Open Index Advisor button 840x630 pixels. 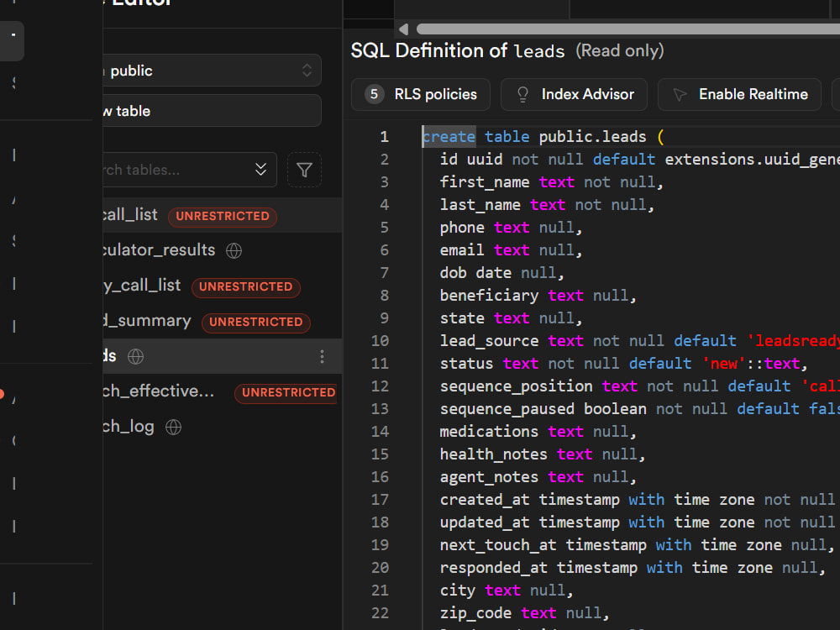point(574,95)
